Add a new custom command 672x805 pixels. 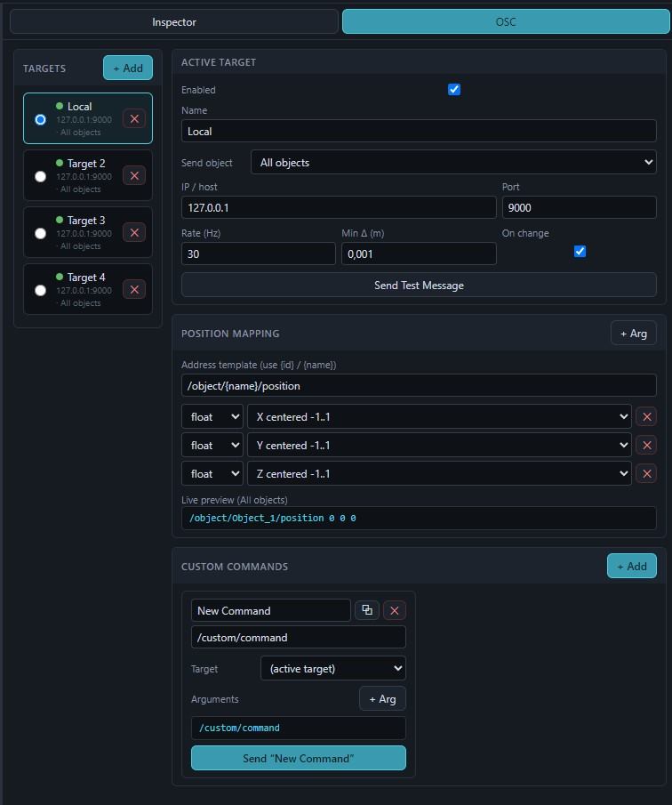(632, 566)
